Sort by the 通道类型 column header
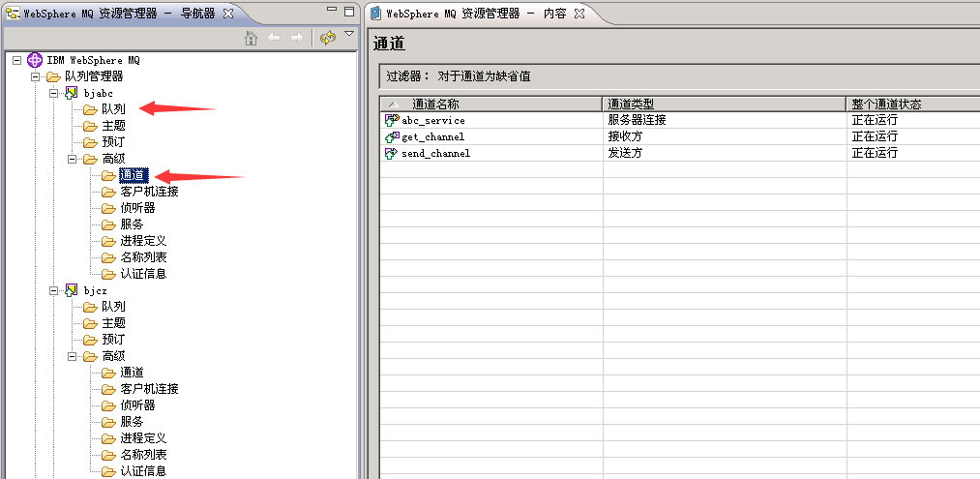The width and height of the screenshot is (980, 479). pos(725,104)
